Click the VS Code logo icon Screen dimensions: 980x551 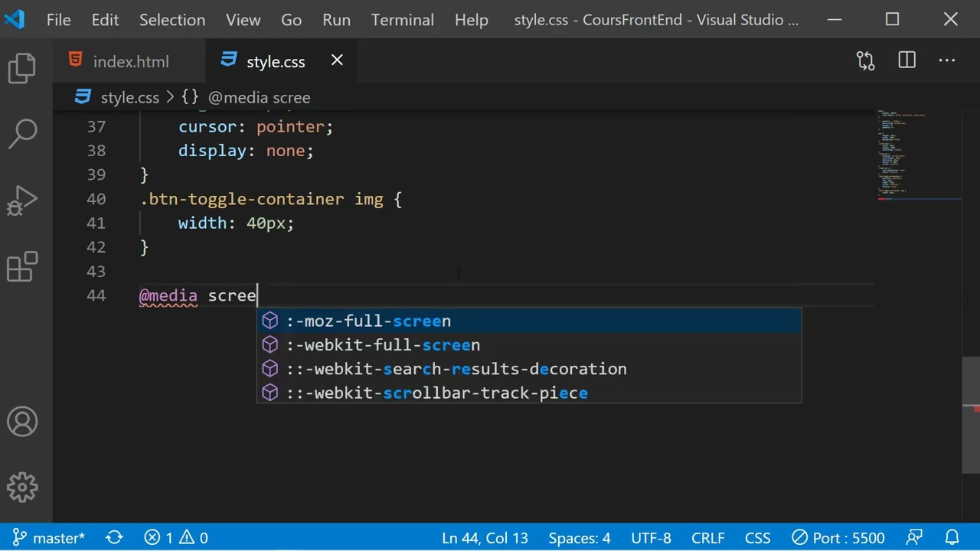[15, 19]
